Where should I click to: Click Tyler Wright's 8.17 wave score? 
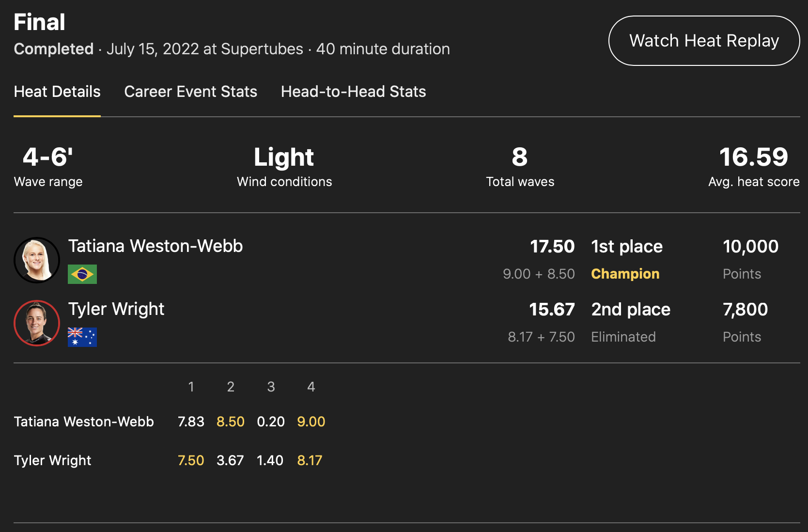[x=310, y=460]
